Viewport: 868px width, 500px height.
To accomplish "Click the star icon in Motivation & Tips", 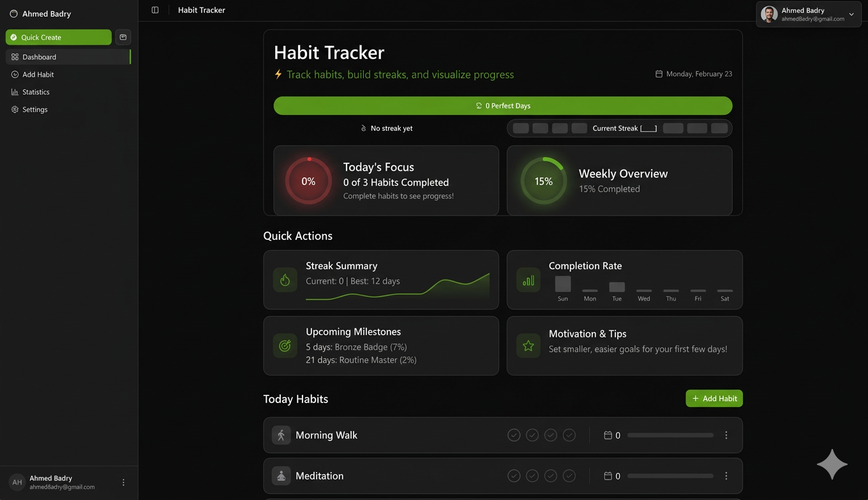I will tap(528, 346).
